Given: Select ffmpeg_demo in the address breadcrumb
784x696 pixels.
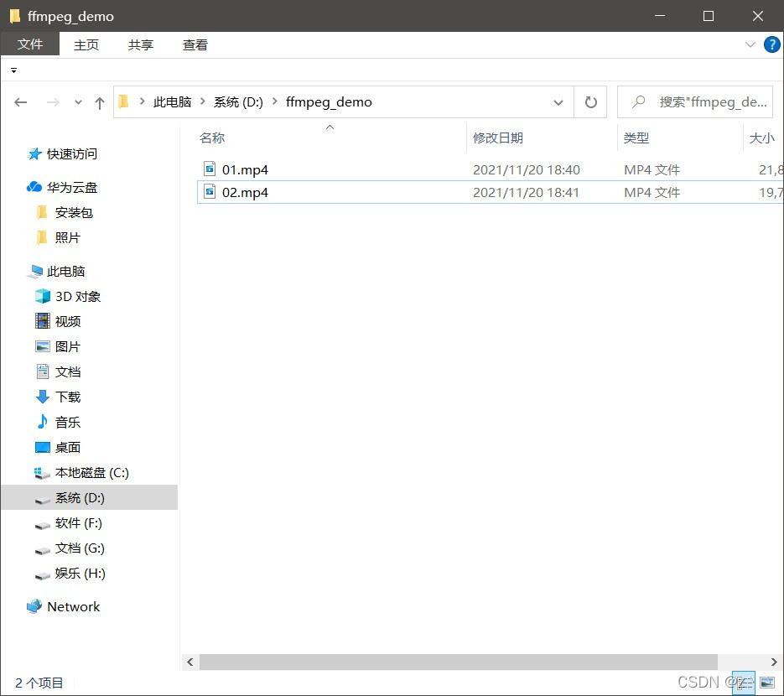Looking at the screenshot, I should [x=329, y=102].
